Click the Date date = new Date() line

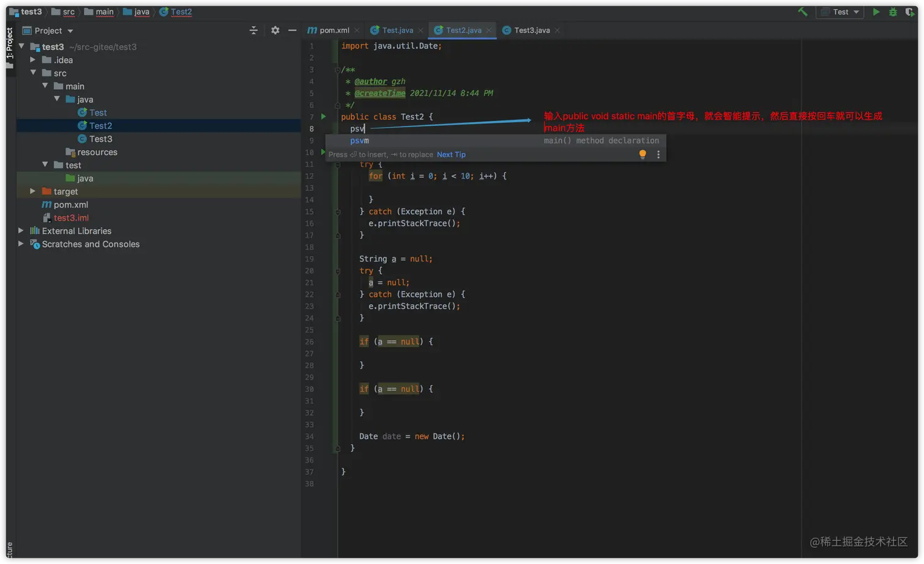pos(412,436)
